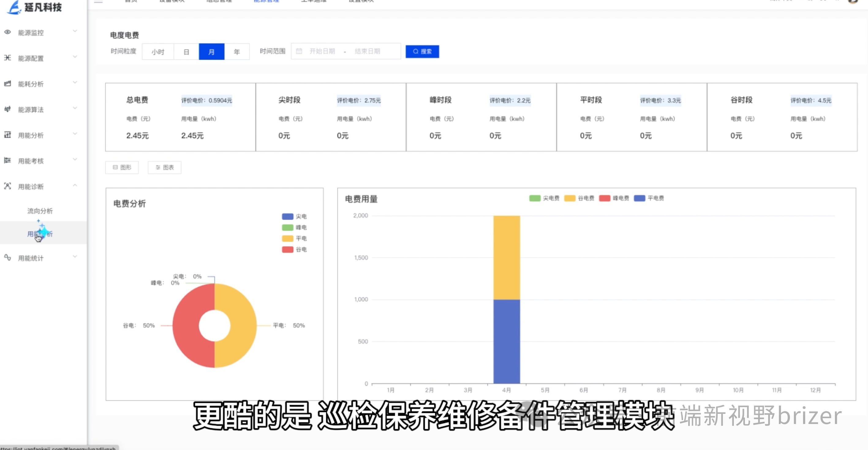Click the 评价电价: 2.75元 label in 尖时段 card

click(359, 100)
